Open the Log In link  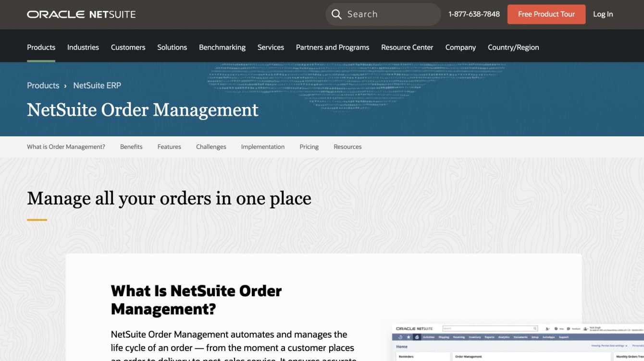click(603, 14)
